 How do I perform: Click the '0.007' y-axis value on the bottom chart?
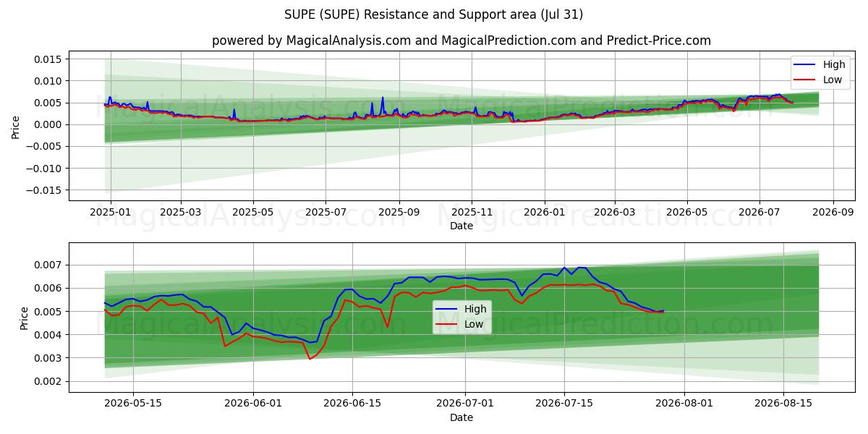[x=50, y=265]
